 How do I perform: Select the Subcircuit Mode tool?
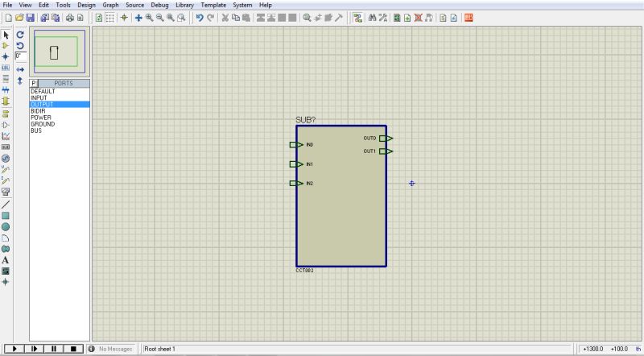tap(6, 101)
